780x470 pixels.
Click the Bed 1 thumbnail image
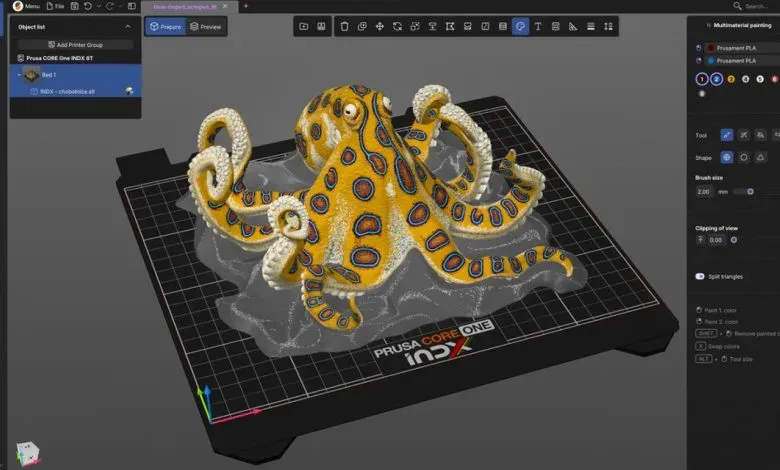[x=31, y=75]
